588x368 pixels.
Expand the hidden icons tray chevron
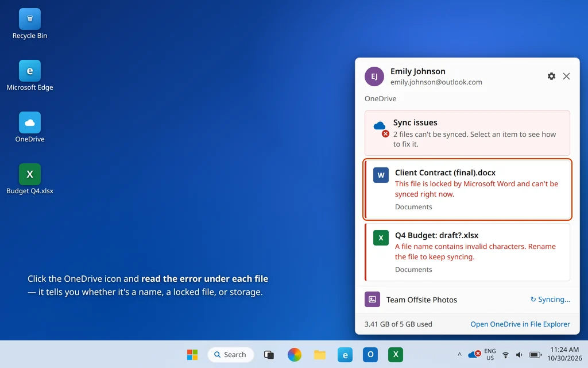[459, 354]
